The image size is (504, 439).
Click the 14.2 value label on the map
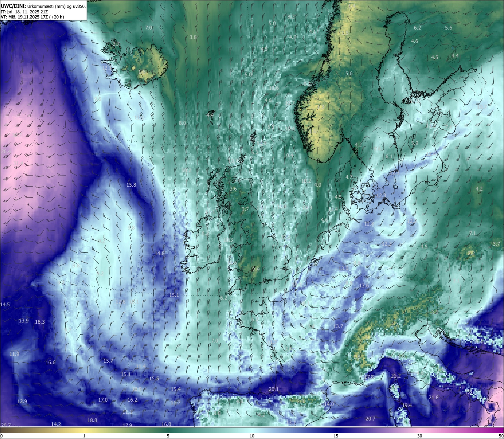(56, 424)
